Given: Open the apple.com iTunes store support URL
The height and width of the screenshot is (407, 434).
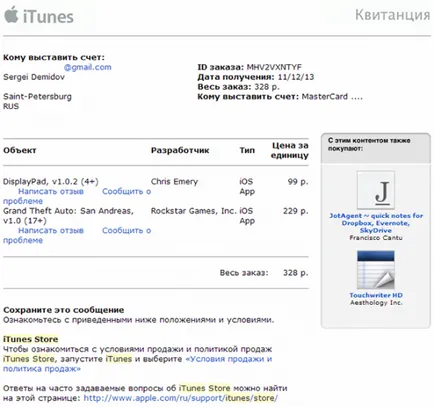Looking at the screenshot, I should [181, 398].
